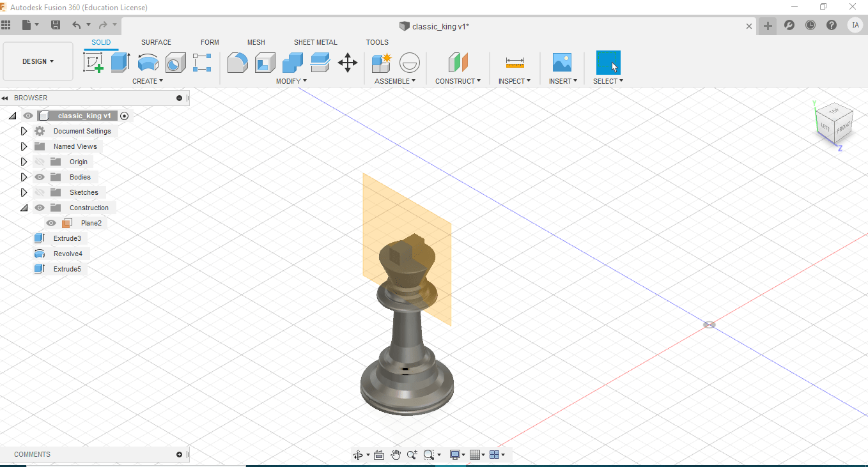868x467 pixels.
Task: Open the DESIGN workspace dropdown
Action: [x=38, y=61]
